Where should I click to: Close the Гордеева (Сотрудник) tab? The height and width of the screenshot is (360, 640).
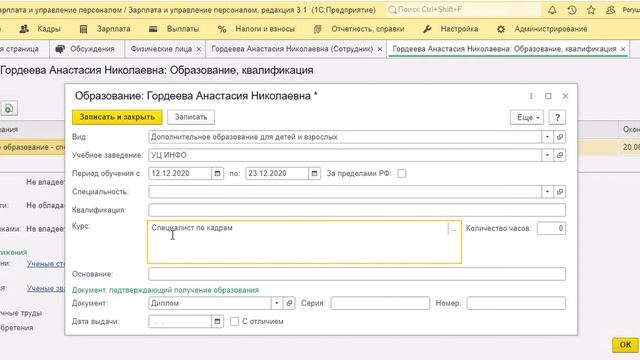point(380,49)
